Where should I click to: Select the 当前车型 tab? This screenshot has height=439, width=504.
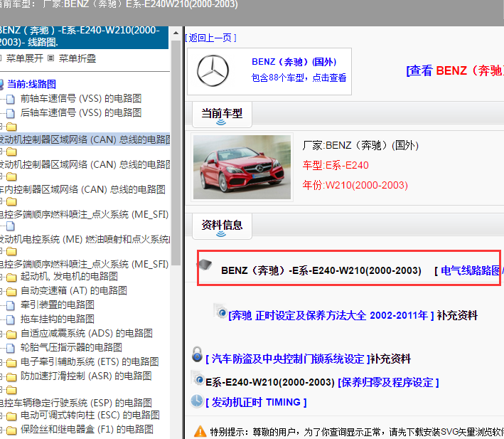click(x=222, y=115)
